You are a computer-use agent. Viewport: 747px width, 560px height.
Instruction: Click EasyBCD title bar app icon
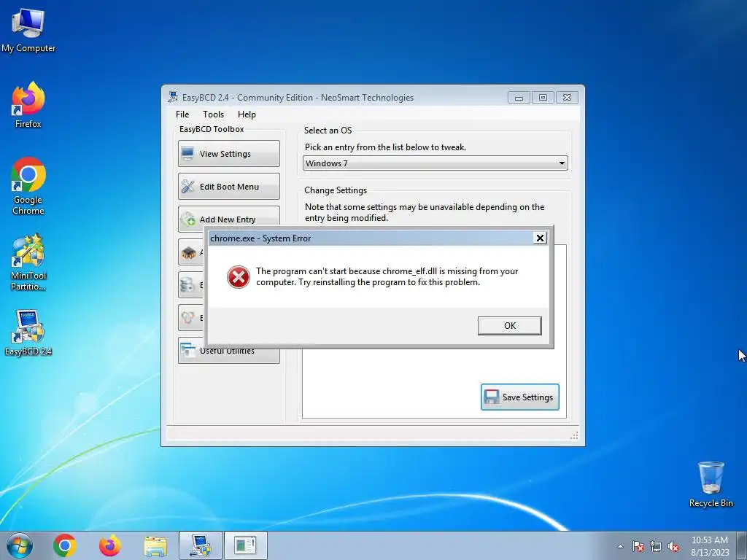click(x=173, y=97)
